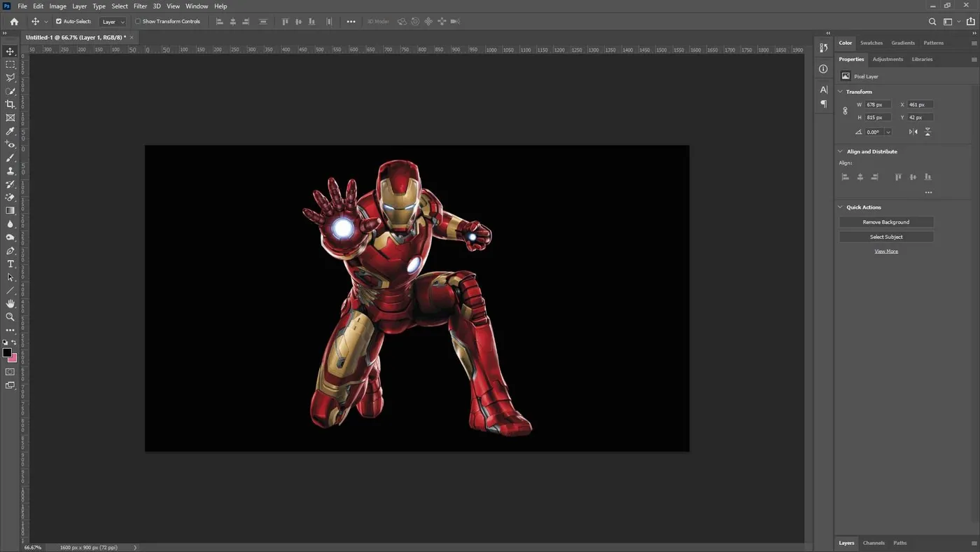980x552 pixels.
Task: Click the Home button in options bar
Action: coord(14,22)
